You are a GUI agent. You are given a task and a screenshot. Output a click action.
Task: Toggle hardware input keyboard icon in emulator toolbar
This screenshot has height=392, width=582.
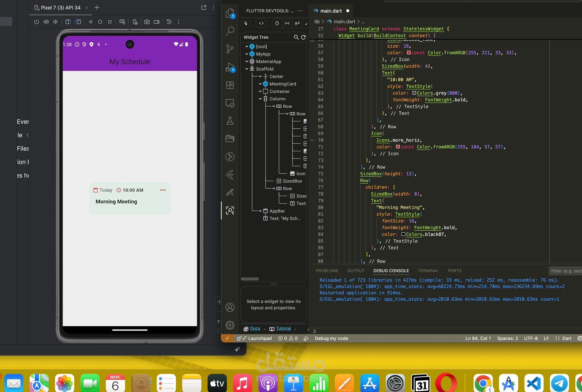(122, 22)
